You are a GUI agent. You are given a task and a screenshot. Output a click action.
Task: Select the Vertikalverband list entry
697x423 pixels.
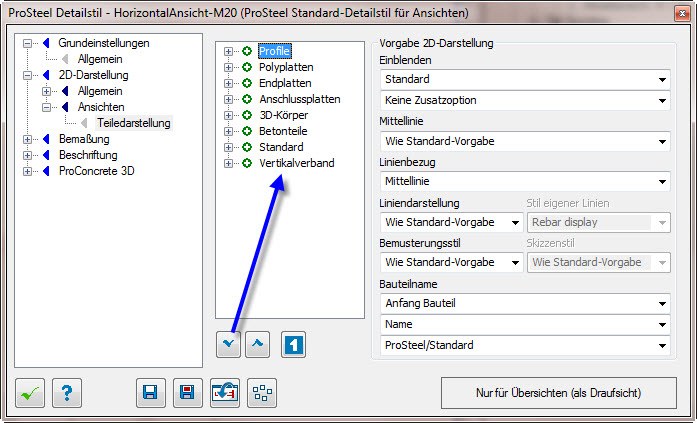(x=297, y=163)
